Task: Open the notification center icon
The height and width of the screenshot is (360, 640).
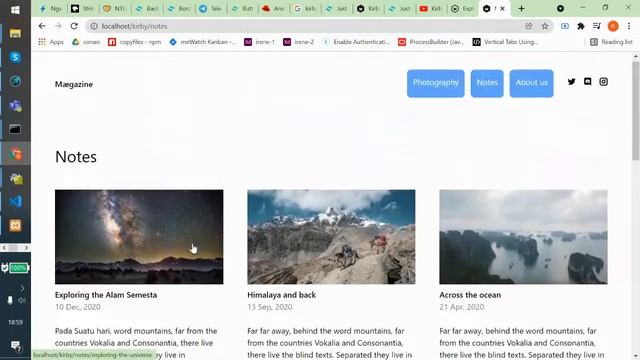Action: pos(16,346)
